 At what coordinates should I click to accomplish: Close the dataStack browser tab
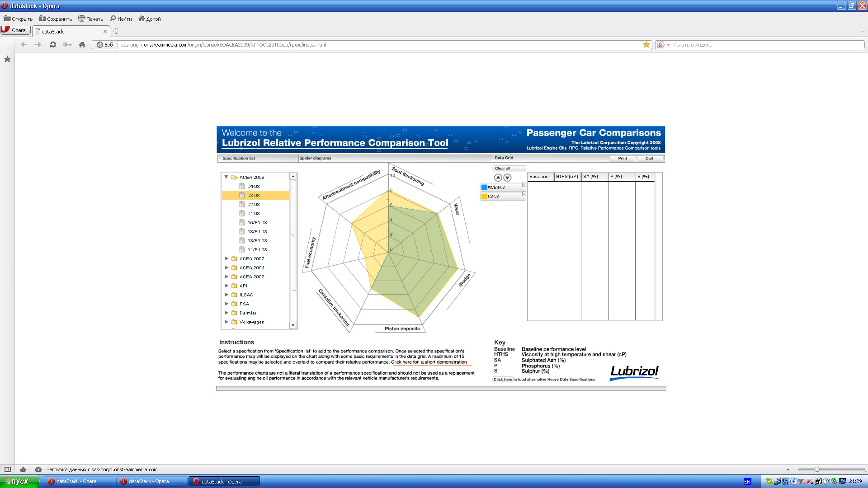[x=105, y=31]
